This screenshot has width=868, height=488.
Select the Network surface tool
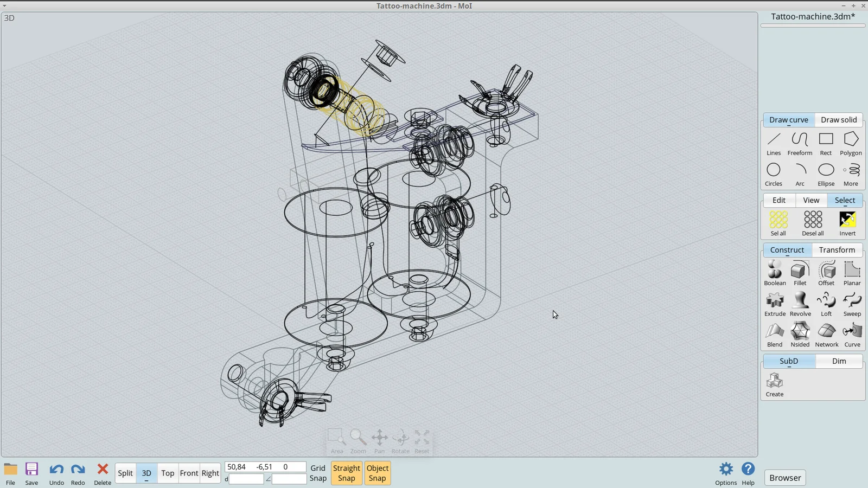(x=826, y=334)
